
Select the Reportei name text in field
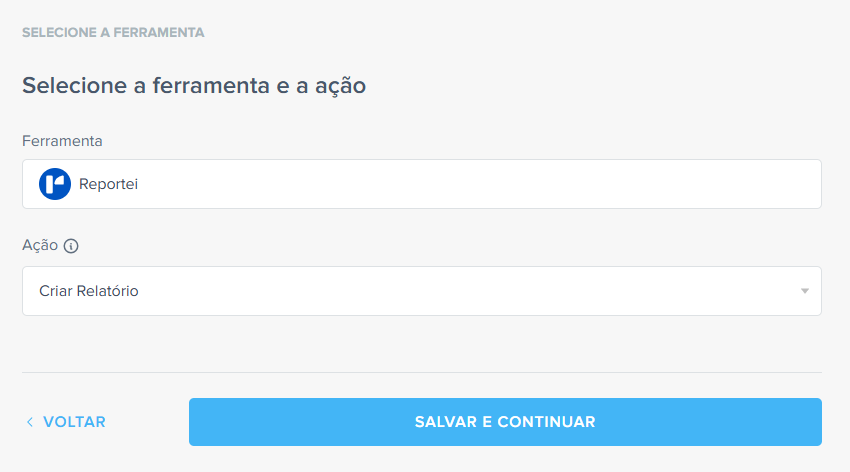click(x=108, y=184)
